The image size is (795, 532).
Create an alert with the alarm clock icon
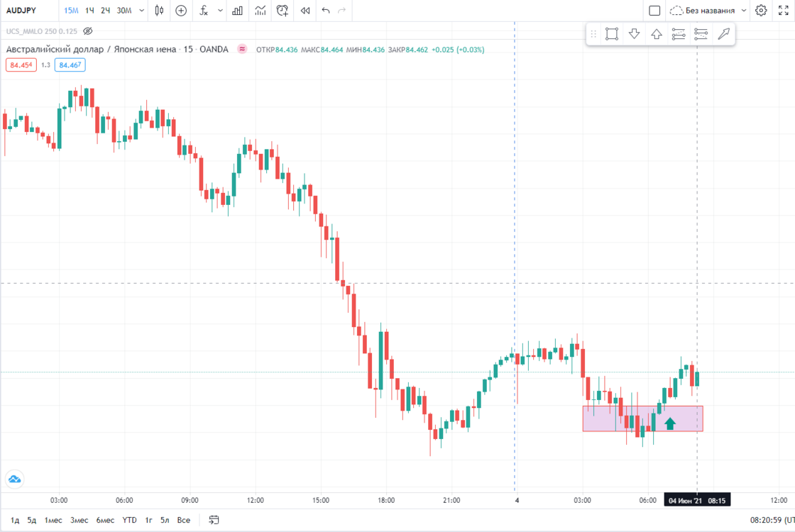click(283, 10)
